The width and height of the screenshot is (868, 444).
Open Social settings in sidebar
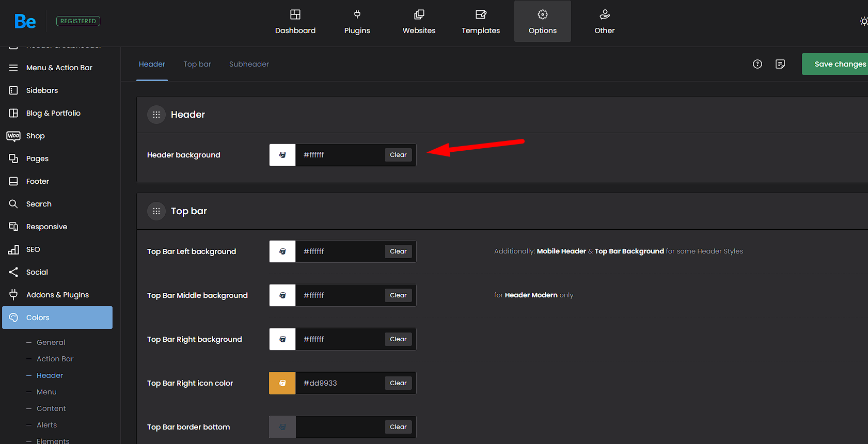(x=57, y=272)
